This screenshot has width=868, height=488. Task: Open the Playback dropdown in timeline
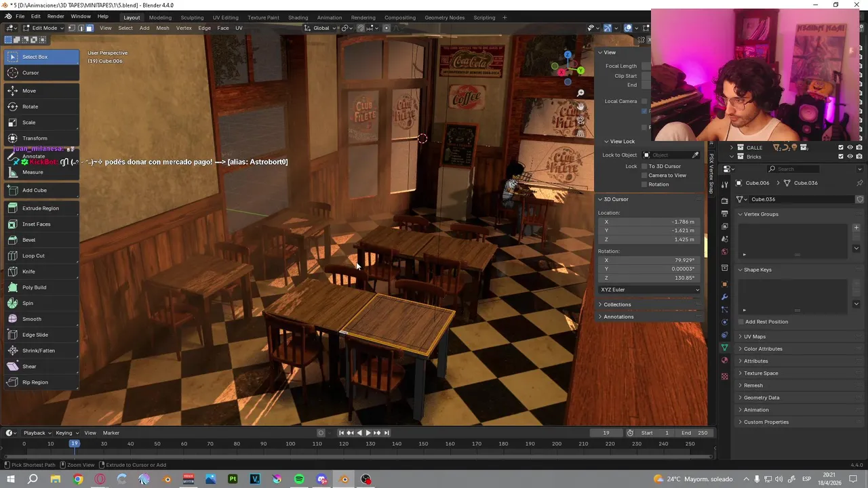pos(37,433)
